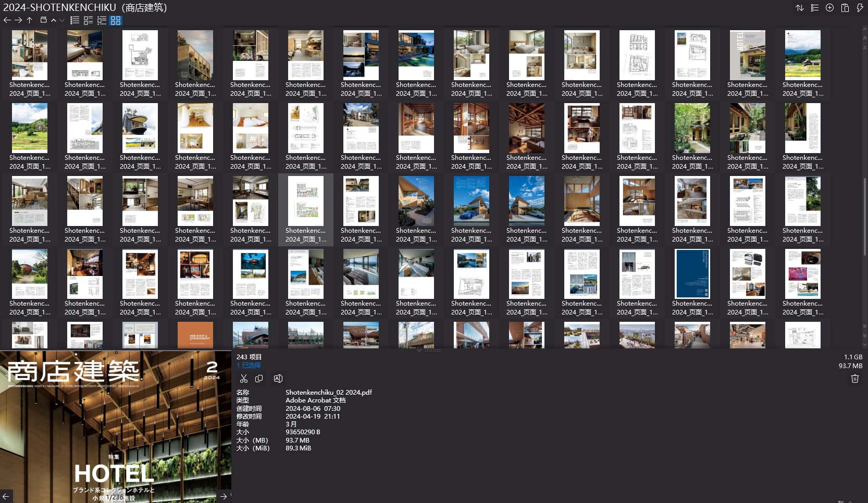Click the back navigation arrow
The height and width of the screenshot is (503, 868).
pos(7,20)
